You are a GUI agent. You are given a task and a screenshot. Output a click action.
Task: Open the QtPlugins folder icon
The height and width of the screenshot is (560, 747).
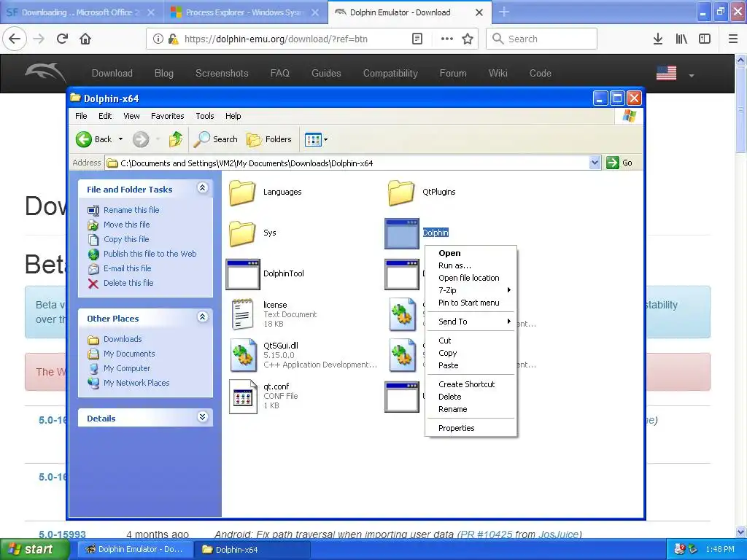click(401, 192)
